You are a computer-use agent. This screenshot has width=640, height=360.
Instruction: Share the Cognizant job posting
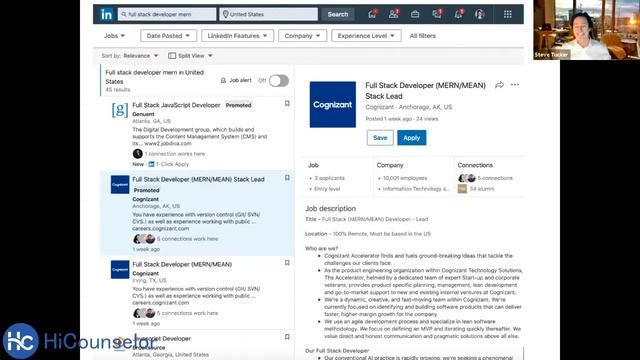pos(499,85)
